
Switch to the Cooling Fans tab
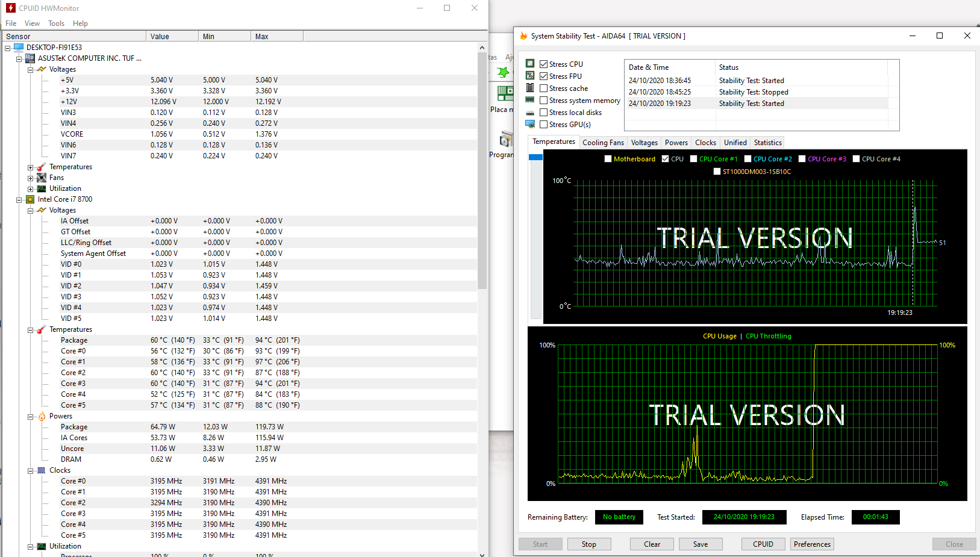click(x=603, y=143)
